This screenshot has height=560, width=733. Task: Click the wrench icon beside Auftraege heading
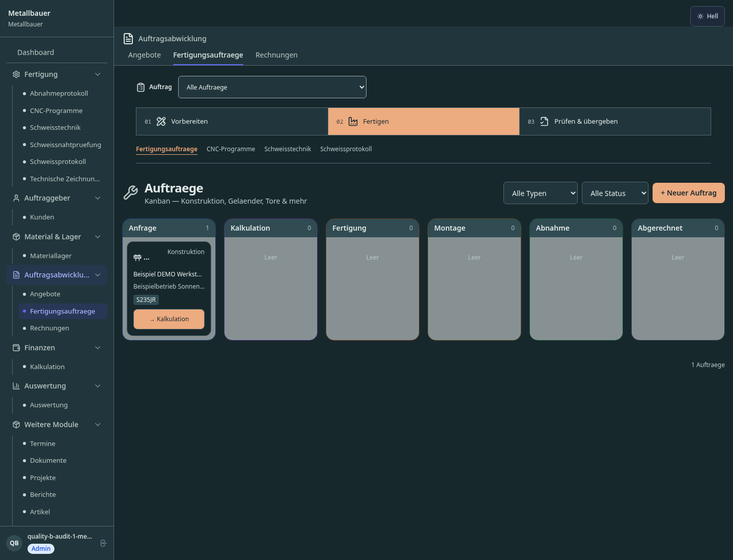pyautogui.click(x=131, y=193)
